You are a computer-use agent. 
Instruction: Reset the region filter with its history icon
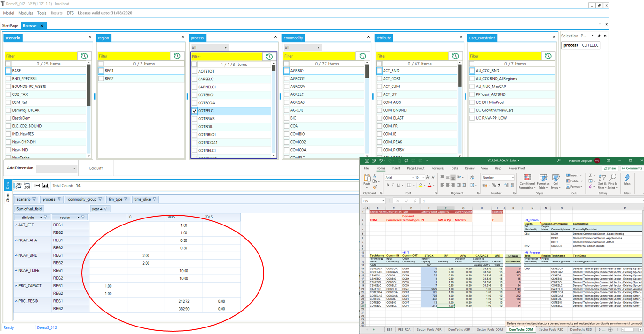(x=177, y=56)
